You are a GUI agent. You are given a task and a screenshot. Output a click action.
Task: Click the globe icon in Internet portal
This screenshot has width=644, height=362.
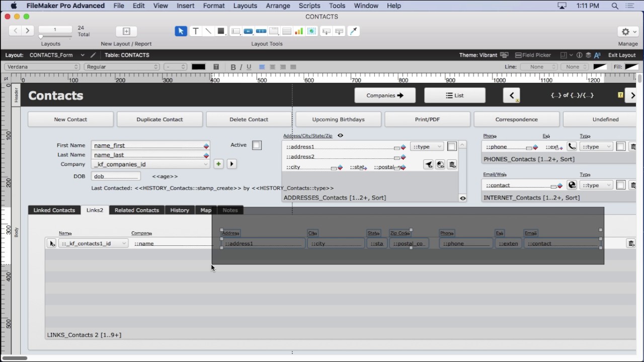coord(572,185)
